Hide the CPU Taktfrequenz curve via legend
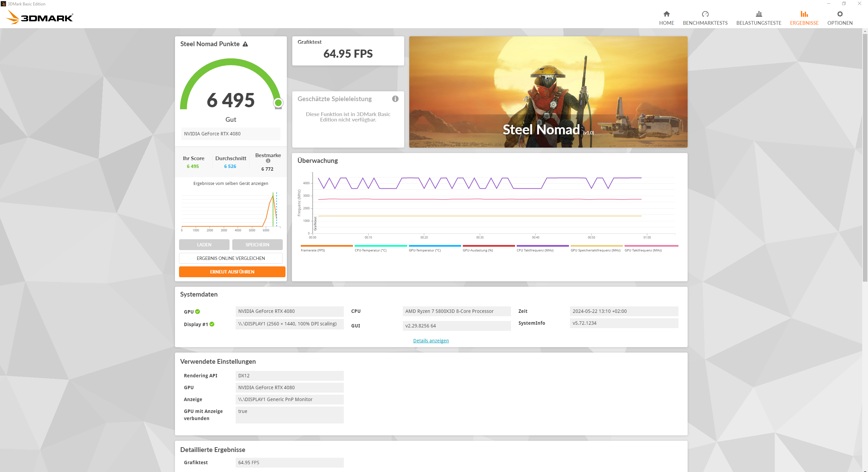This screenshot has height=472, width=868. pyautogui.click(x=536, y=250)
